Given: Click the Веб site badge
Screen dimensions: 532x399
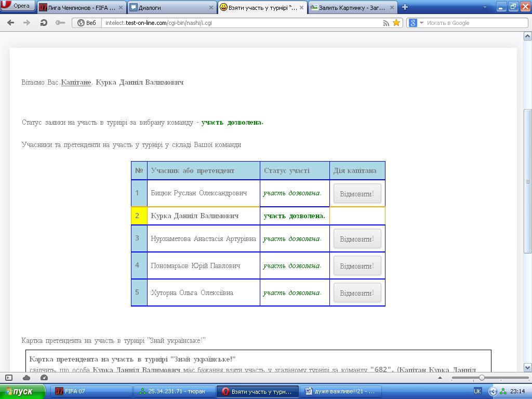Looking at the screenshot, I should coord(87,23).
